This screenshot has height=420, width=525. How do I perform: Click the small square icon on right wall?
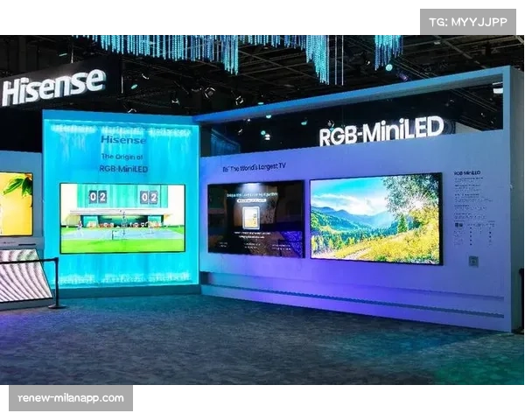pyautogui.click(x=473, y=261)
